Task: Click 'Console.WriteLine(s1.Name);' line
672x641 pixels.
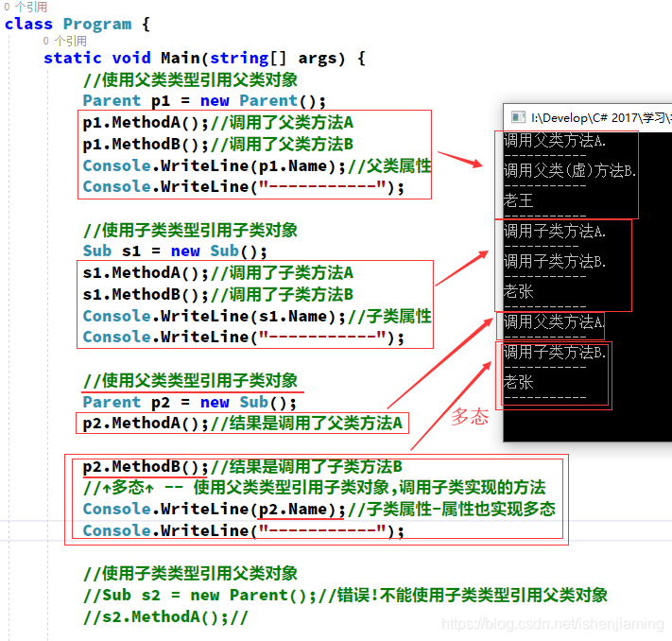Action: 214,316
